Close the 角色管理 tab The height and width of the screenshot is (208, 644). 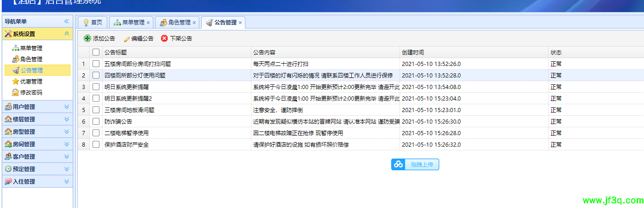pos(194,23)
